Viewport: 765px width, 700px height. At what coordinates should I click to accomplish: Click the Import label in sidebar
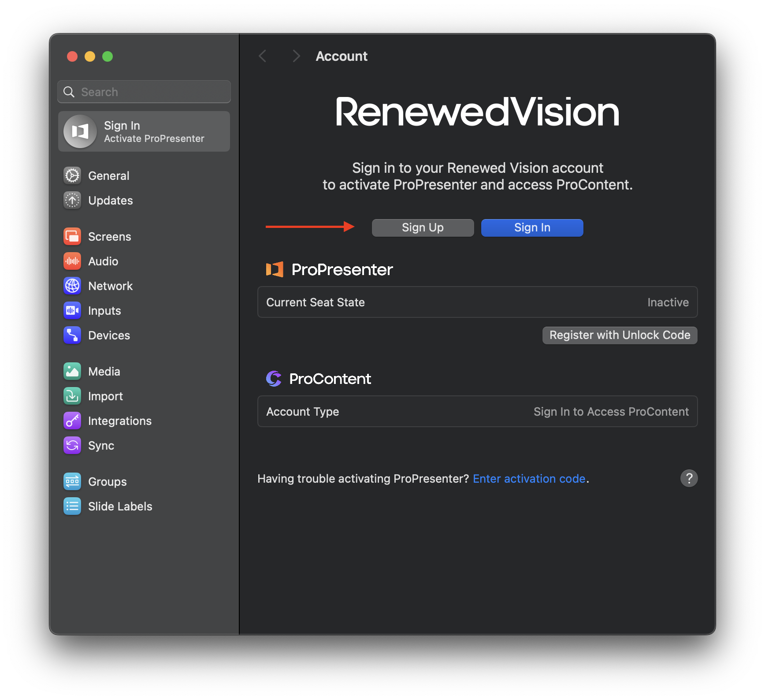106,396
